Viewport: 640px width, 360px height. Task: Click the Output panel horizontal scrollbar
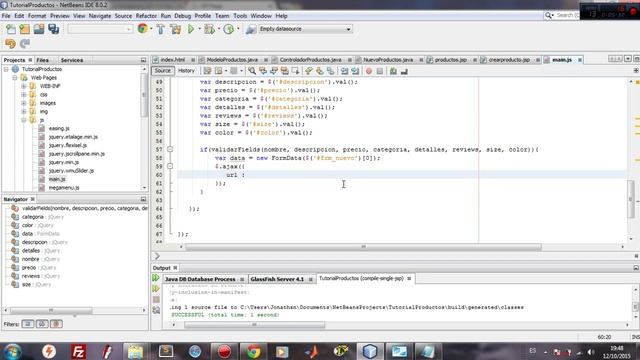coord(254,325)
